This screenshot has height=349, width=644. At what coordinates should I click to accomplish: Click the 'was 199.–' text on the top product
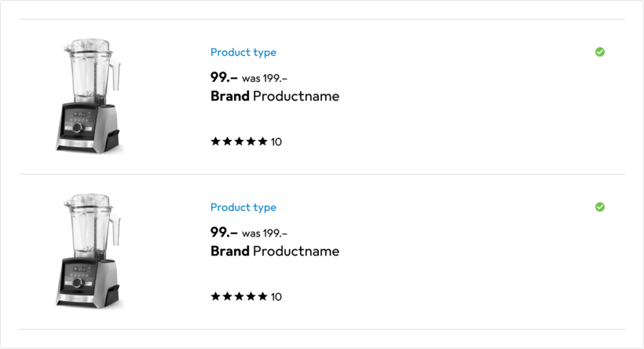(265, 78)
